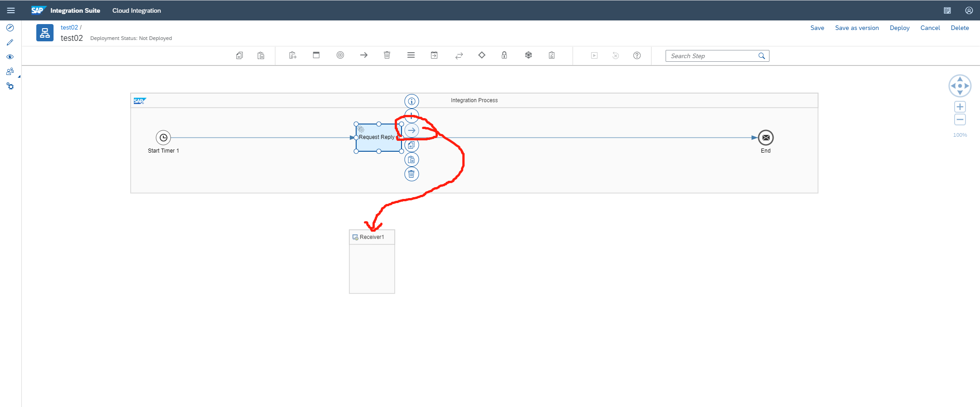Open the Call palette icon
Screen dimensions: 980x407
tap(434, 55)
